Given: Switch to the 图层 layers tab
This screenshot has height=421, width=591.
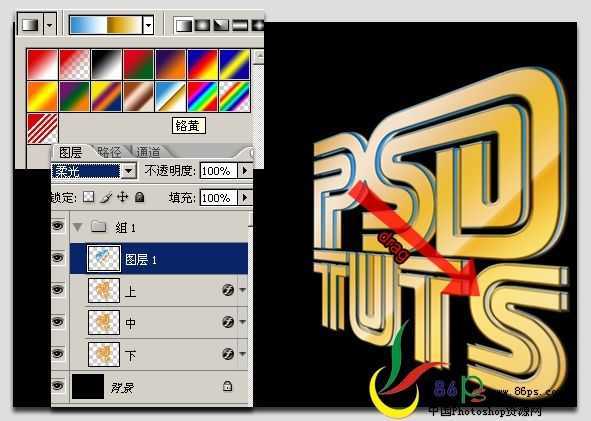Looking at the screenshot, I should coord(70,152).
